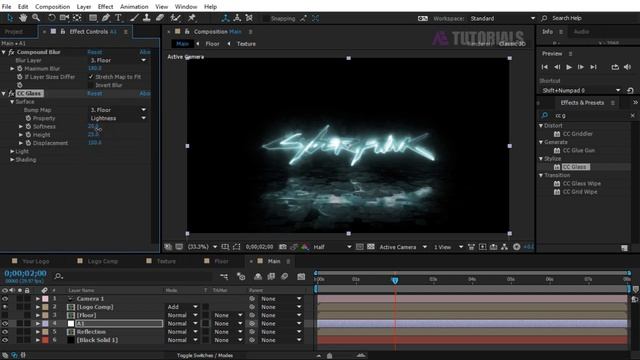Select the Selection arrow tool
The height and width of the screenshot is (360, 640).
click(10, 18)
